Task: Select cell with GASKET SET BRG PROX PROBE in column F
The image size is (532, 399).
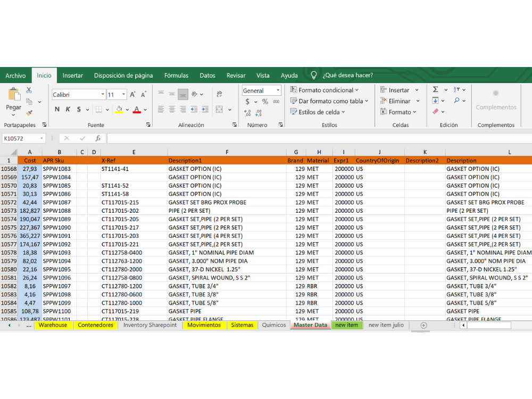Action: (x=227, y=202)
